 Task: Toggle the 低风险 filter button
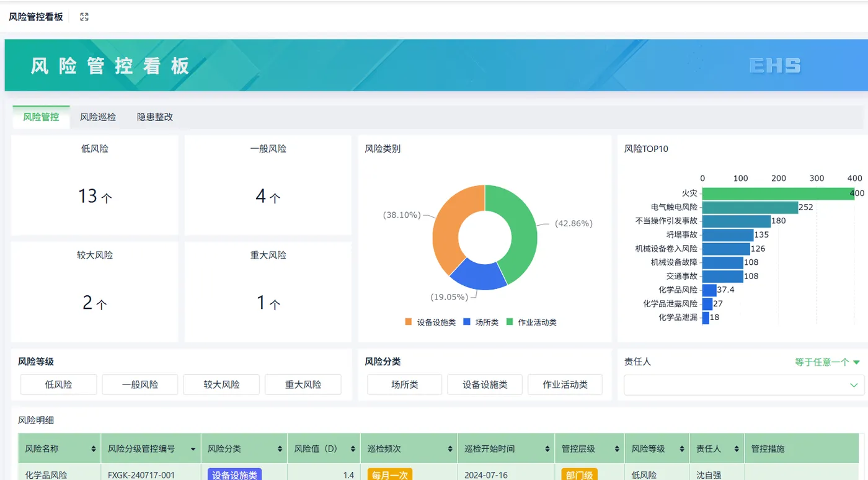coord(59,384)
